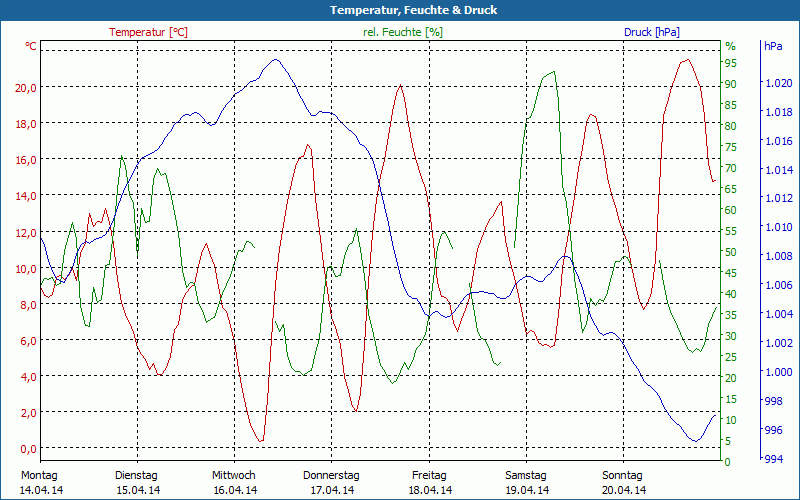This screenshot has height=500, width=800.
Task: Select the red "Temperatur [°C]" legend label
Action: pyautogui.click(x=148, y=32)
